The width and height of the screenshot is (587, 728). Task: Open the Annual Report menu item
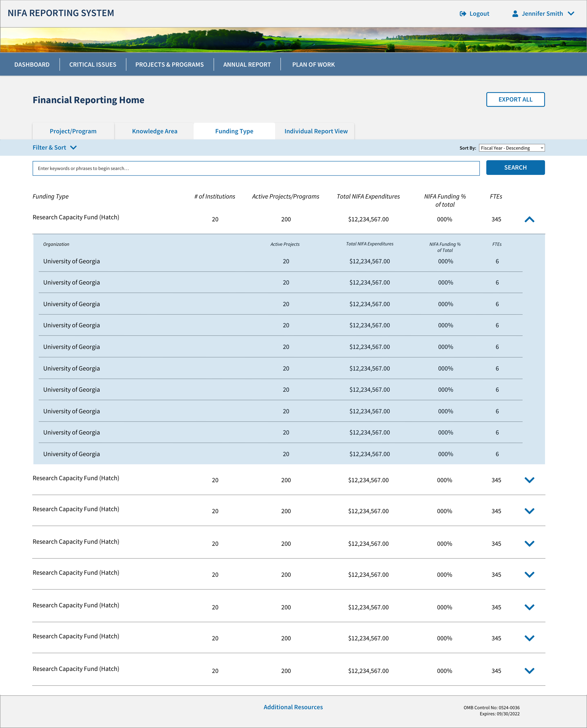247,65
